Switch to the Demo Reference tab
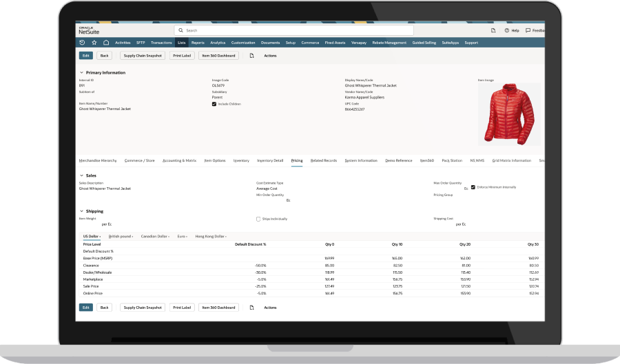 [x=399, y=161]
